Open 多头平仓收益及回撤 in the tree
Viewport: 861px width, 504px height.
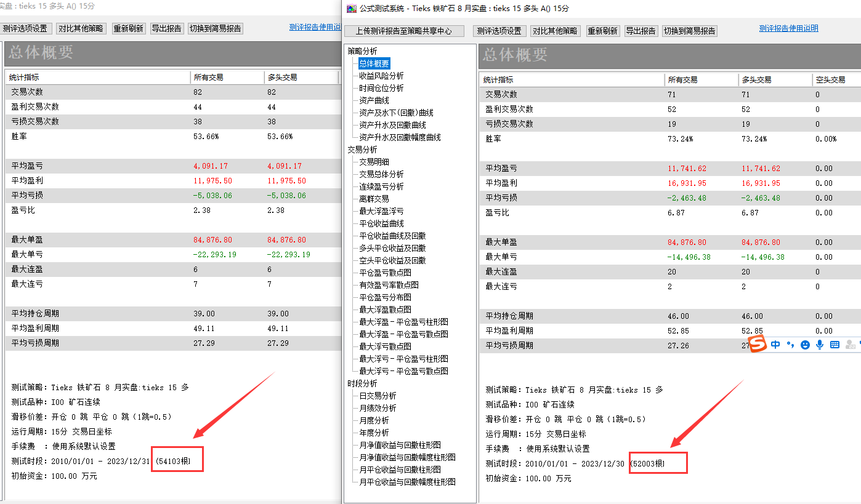[x=393, y=248]
